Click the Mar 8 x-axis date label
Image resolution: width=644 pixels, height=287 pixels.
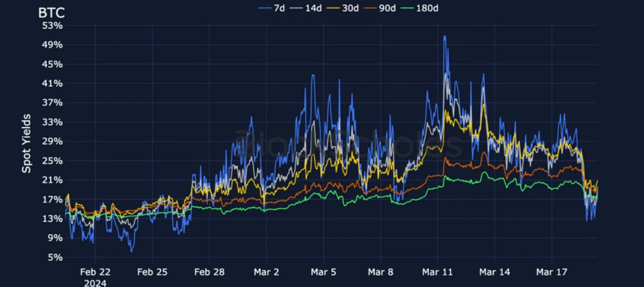click(x=380, y=272)
